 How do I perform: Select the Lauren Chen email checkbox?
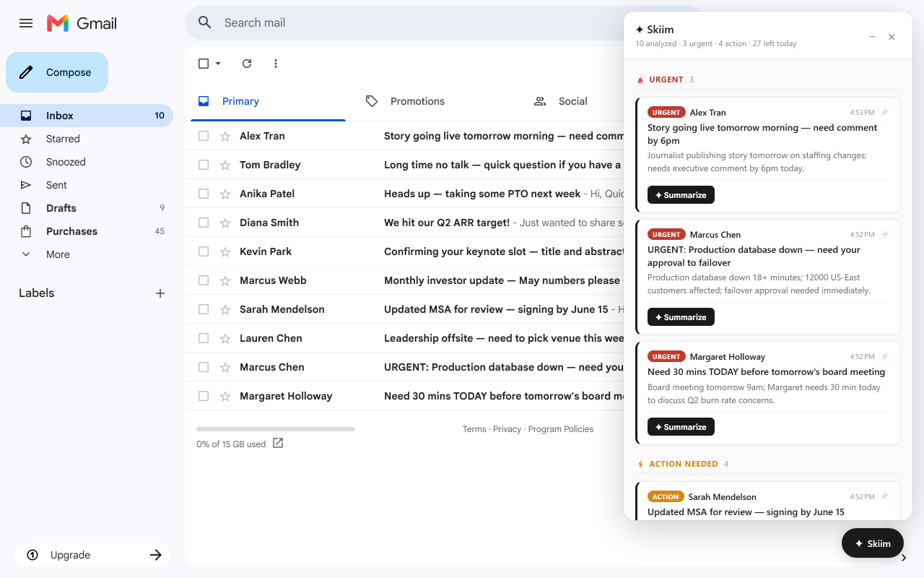[x=204, y=338]
